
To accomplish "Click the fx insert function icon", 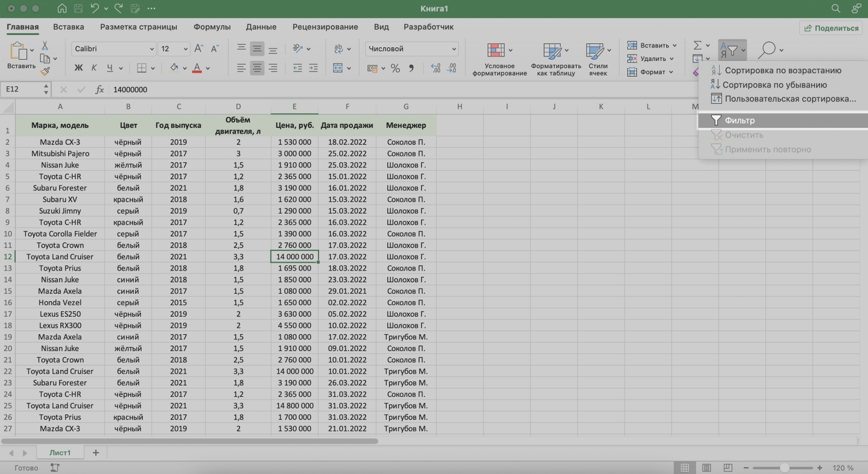I will [100, 90].
